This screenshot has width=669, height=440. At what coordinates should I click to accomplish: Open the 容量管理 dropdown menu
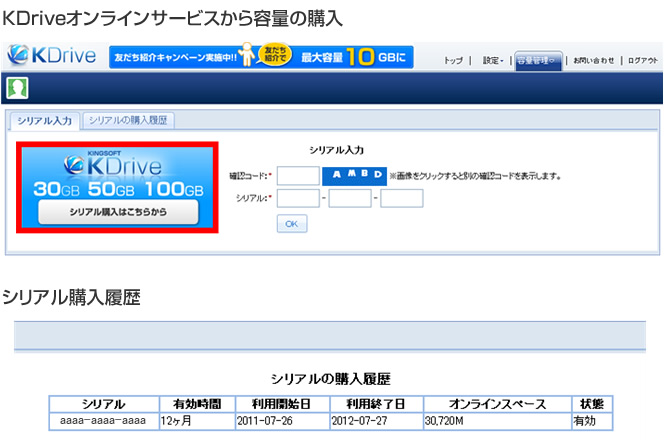pos(538,61)
